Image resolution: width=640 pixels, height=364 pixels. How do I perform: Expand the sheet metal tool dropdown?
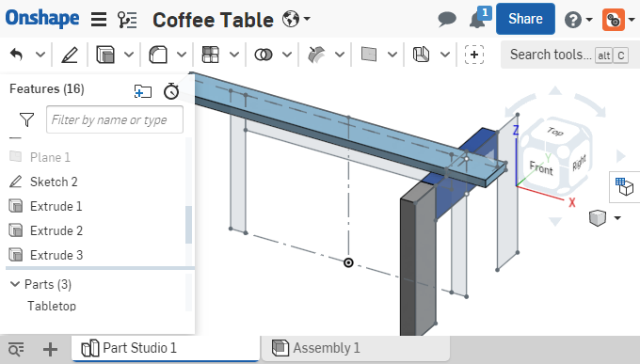click(445, 55)
